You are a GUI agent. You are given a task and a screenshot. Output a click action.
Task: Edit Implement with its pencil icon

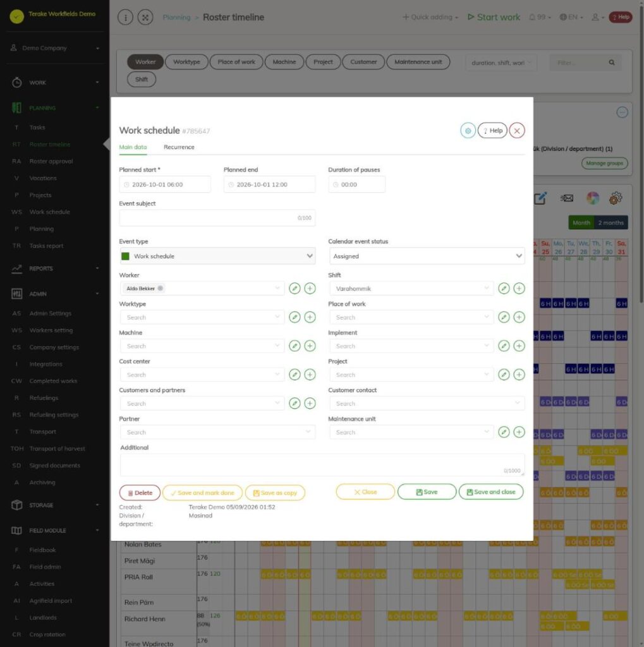(x=504, y=346)
